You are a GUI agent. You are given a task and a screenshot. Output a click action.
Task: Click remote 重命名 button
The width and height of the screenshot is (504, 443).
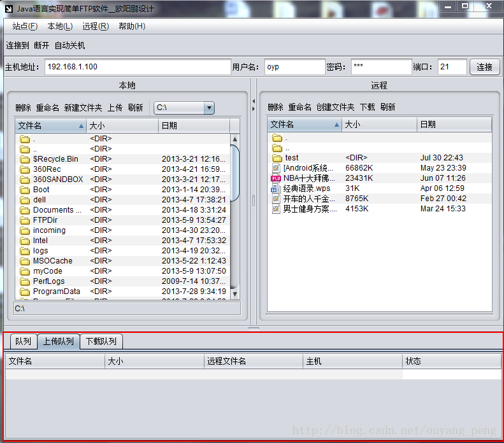tap(299, 107)
